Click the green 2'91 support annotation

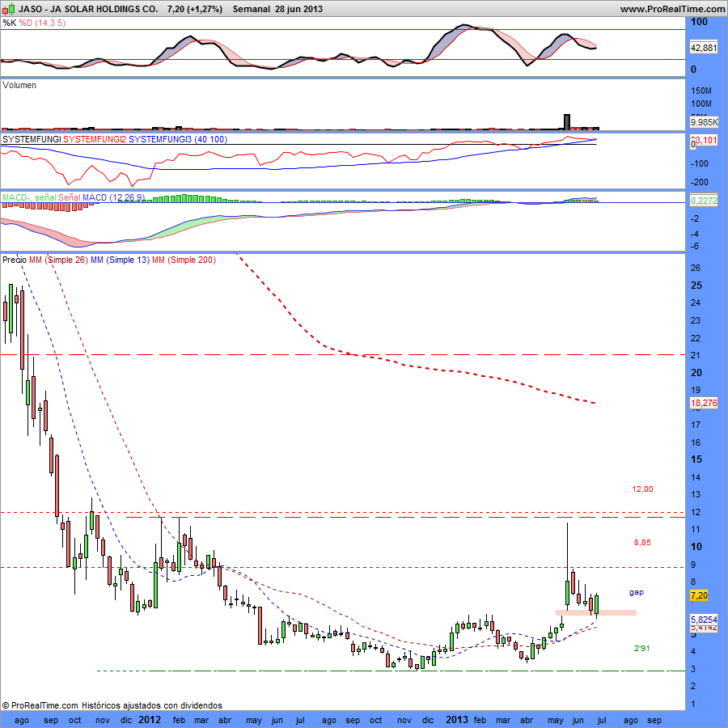point(641,648)
